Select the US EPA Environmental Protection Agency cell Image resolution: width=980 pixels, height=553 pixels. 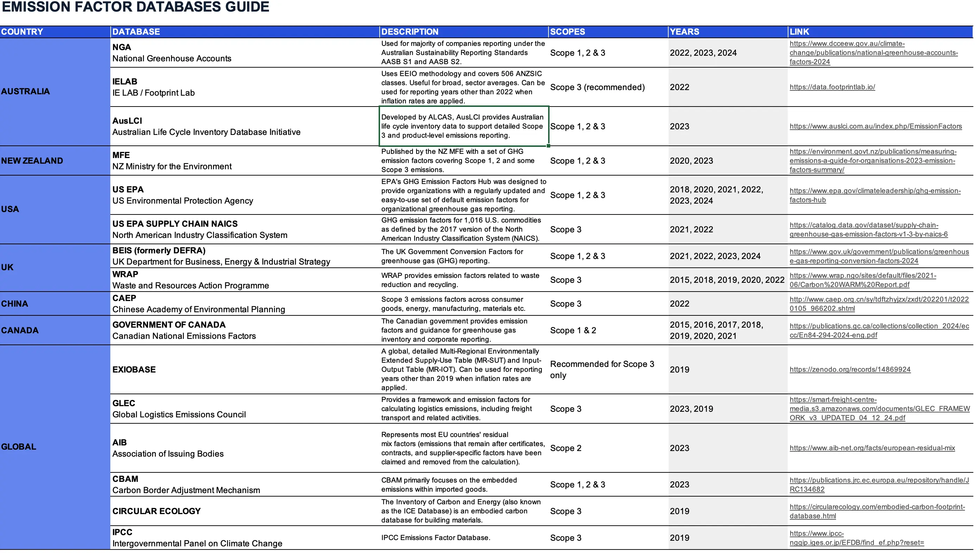click(245, 195)
